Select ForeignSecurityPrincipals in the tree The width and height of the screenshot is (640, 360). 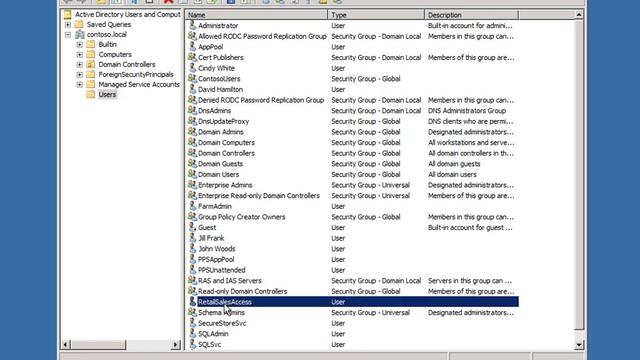pyautogui.click(x=136, y=74)
